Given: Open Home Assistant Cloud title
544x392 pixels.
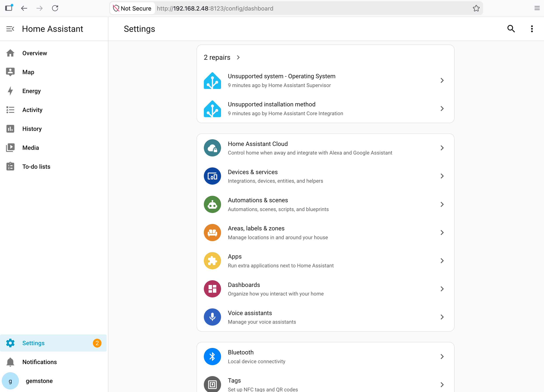Looking at the screenshot, I should (258, 144).
